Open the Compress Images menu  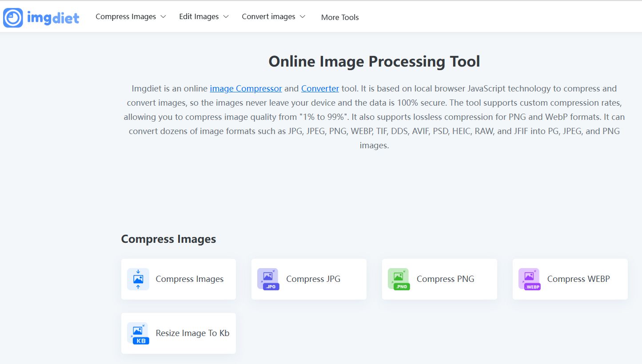click(126, 16)
